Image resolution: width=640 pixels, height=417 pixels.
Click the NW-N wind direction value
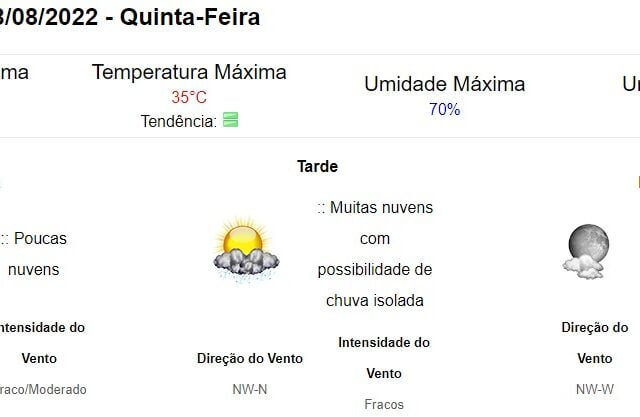pyautogui.click(x=250, y=389)
